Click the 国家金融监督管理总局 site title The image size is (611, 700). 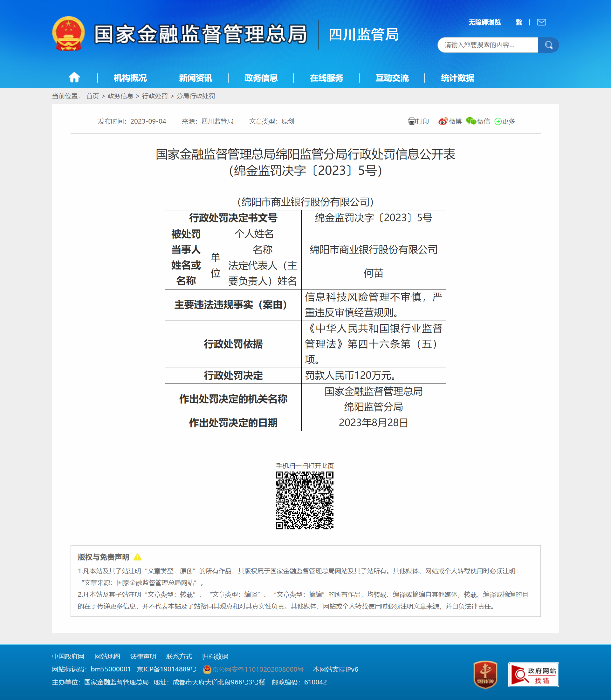(201, 34)
